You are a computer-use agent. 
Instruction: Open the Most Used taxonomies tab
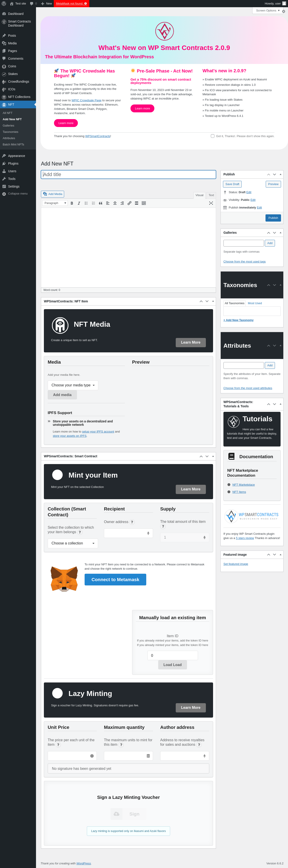click(x=255, y=303)
